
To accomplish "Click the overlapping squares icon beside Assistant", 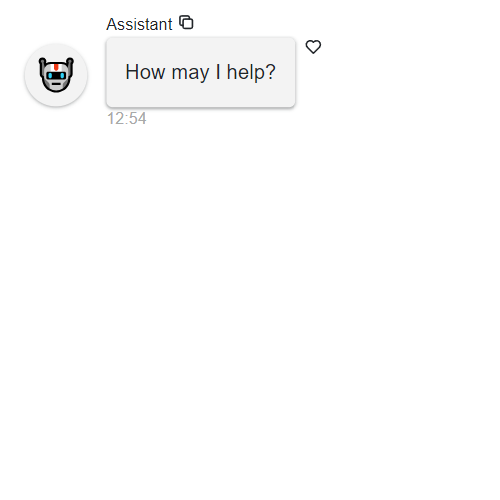I will tap(186, 22).
